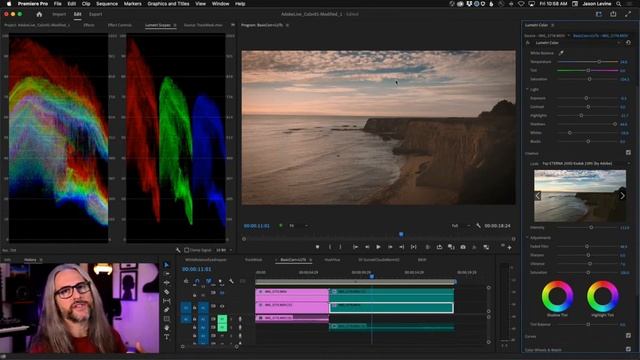Toggle Snap magnet in timeline
The width and height of the screenshot is (640, 360).
(x=197, y=281)
